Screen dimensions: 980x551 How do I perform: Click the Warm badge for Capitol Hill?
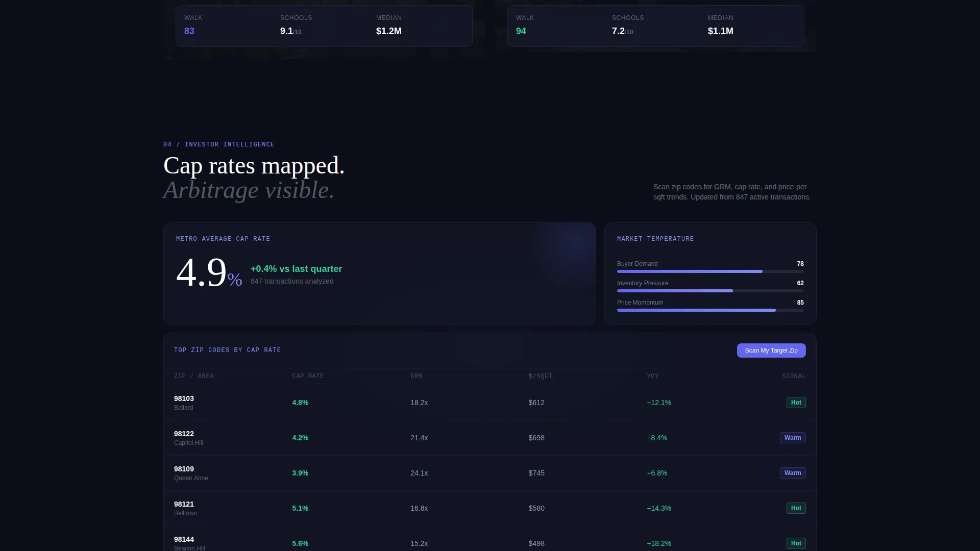coord(793,438)
